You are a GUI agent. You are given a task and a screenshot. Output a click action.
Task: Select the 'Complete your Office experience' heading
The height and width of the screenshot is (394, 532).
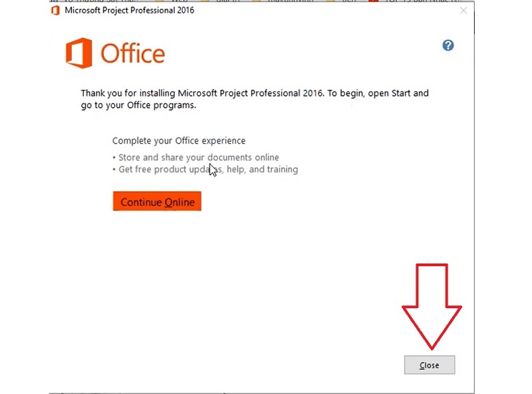click(179, 140)
